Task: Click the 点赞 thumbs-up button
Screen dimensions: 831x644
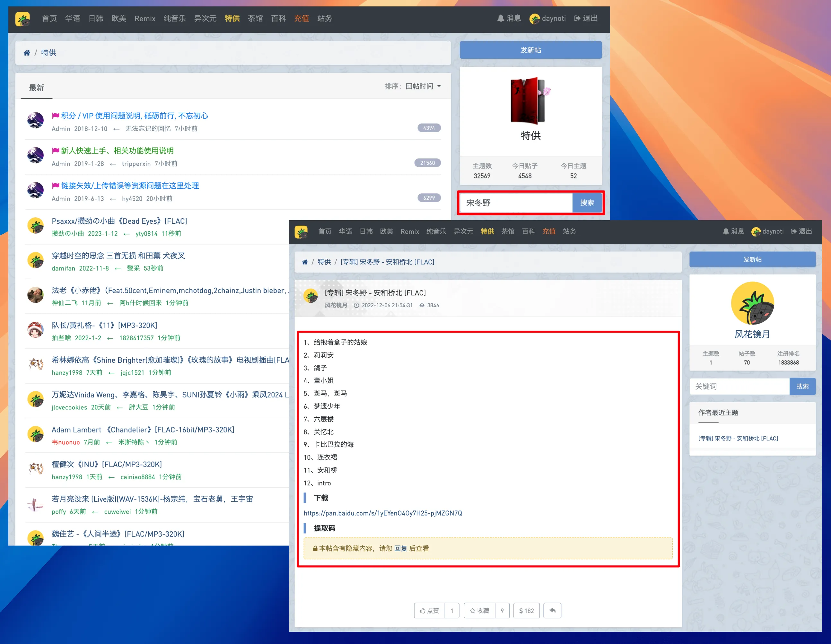Action: pyautogui.click(x=430, y=611)
